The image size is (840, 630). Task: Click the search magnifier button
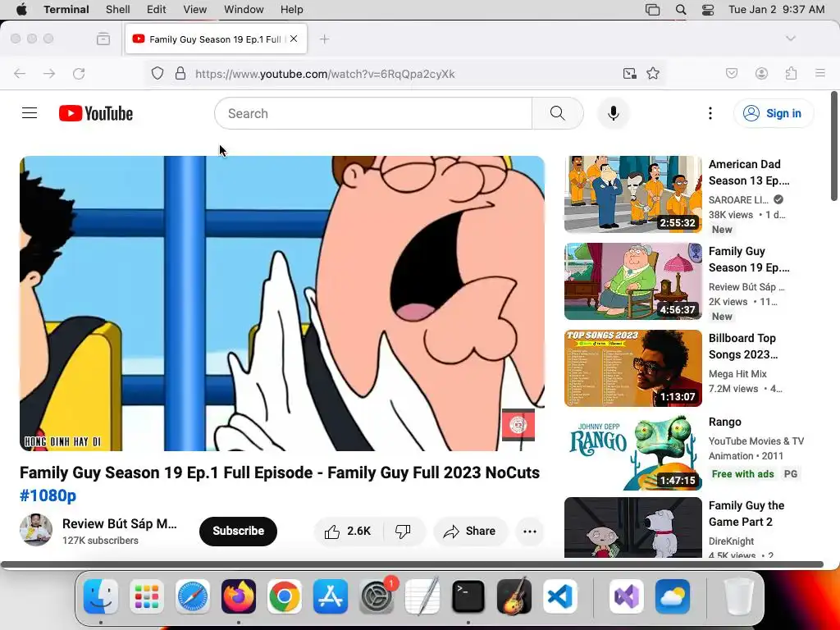point(557,113)
